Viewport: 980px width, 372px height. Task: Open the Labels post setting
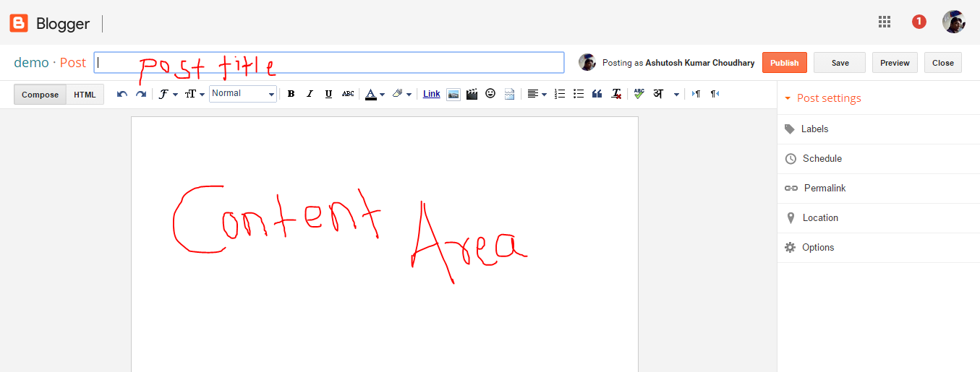click(814, 129)
